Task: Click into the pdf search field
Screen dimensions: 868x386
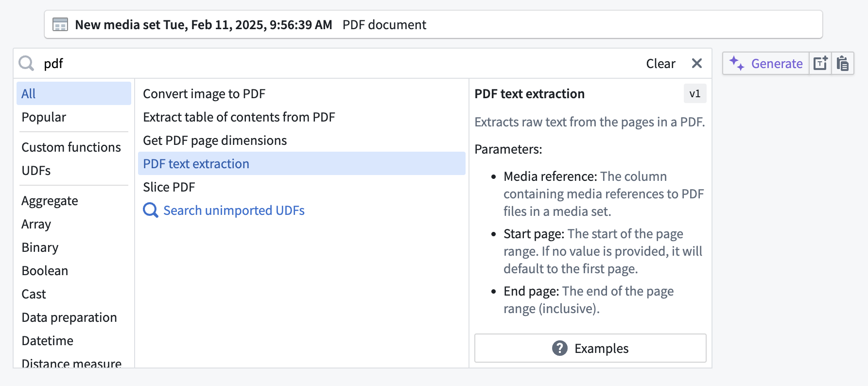Action: [340, 64]
